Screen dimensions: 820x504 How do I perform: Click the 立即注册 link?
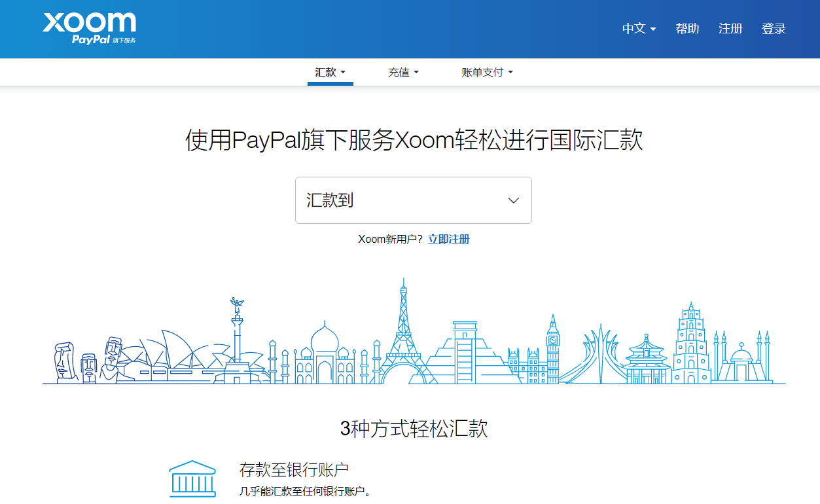pos(448,239)
